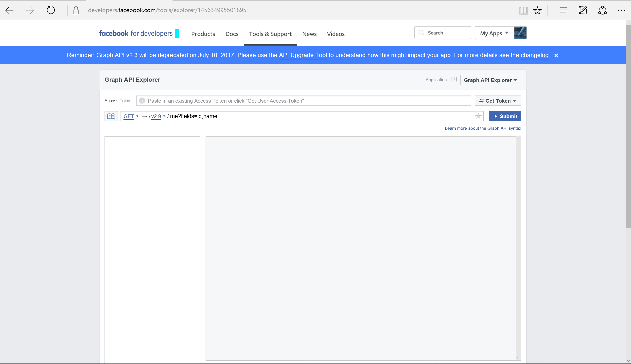Open the web note pen icon
631x364 pixels.
click(583, 10)
